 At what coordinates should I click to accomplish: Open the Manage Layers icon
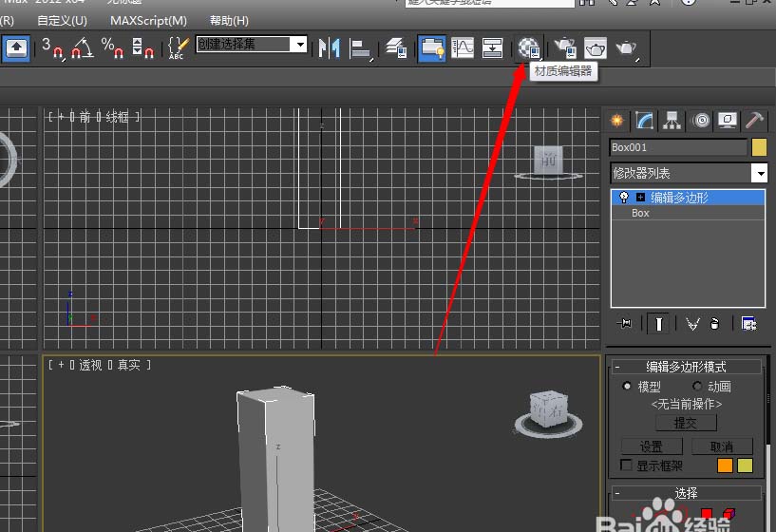point(396,48)
